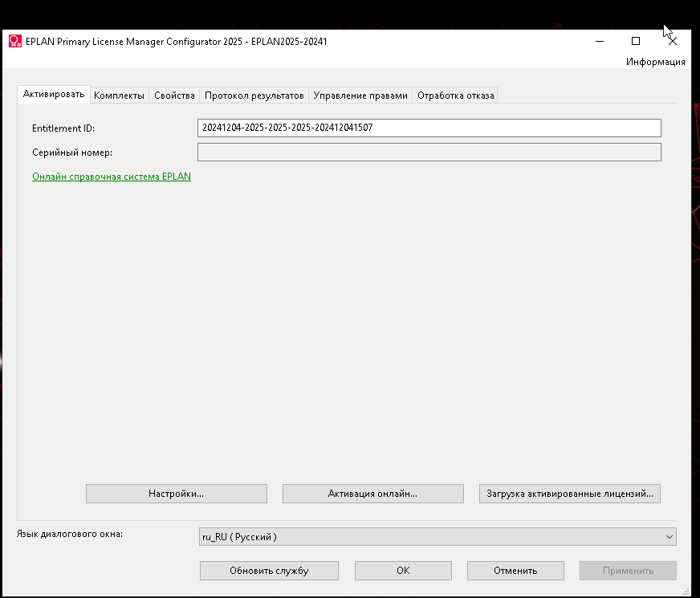Open the Свойства tab

coord(174,96)
